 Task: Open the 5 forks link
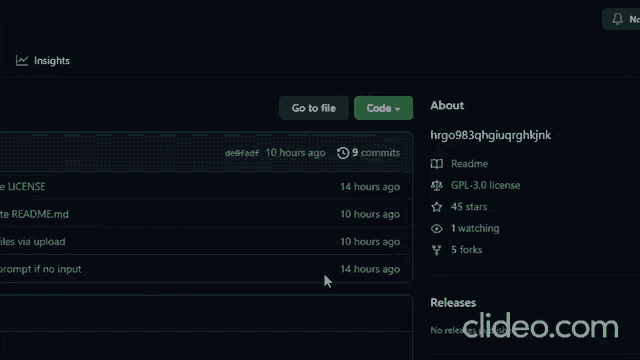(467, 249)
